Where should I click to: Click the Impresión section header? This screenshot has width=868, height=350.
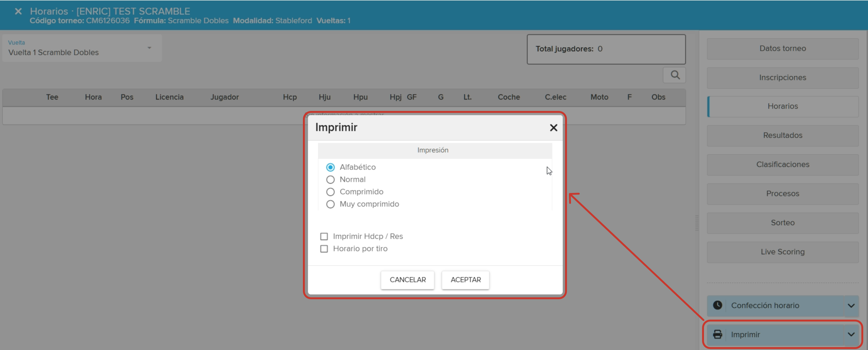[435, 150]
